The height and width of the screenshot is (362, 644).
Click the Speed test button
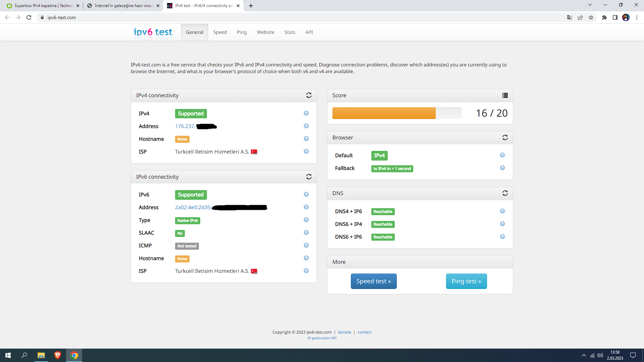tap(374, 281)
